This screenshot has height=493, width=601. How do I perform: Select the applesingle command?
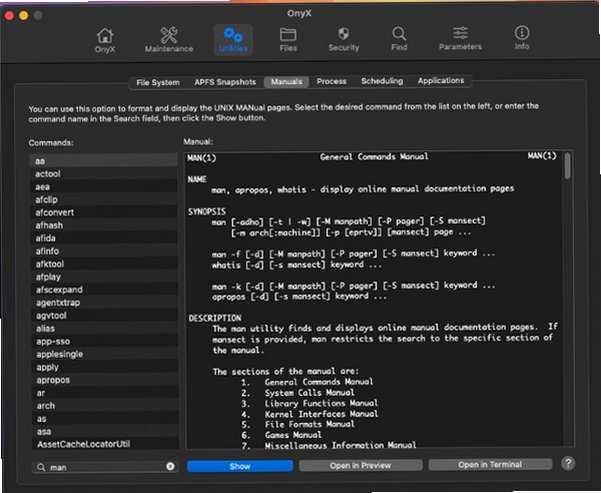point(105,354)
